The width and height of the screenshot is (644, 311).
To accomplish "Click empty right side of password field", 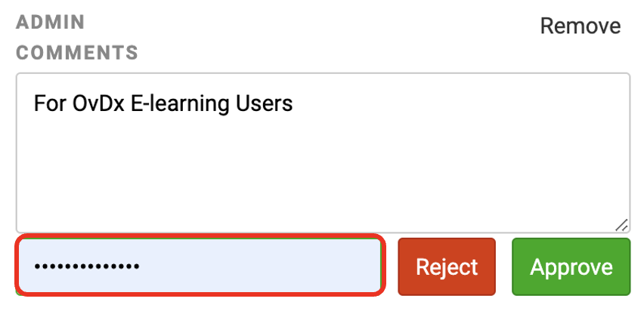I will click(x=263, y=266).
